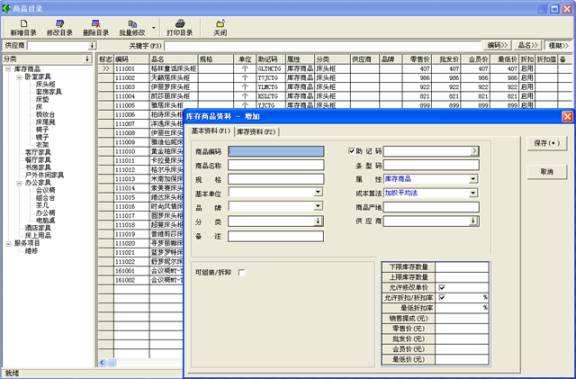Click the 品名>> button
This screenshot has width=576, height=379.
pyautogui.click(x=527, y=46)
